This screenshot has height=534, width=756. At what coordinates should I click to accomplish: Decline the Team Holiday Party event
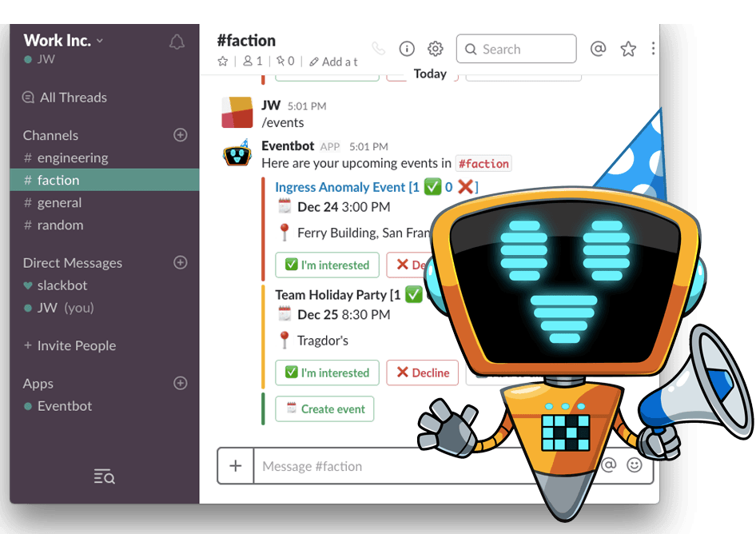[423, 373]
